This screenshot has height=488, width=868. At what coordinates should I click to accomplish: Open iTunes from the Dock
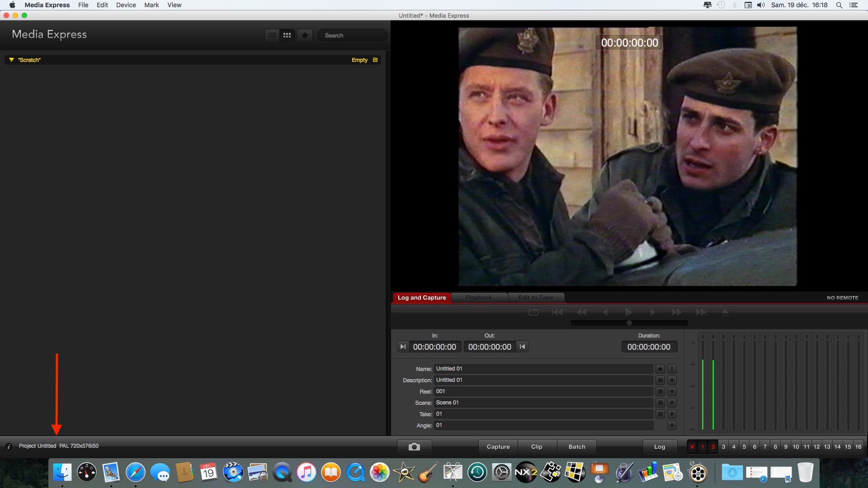[307, 473]
